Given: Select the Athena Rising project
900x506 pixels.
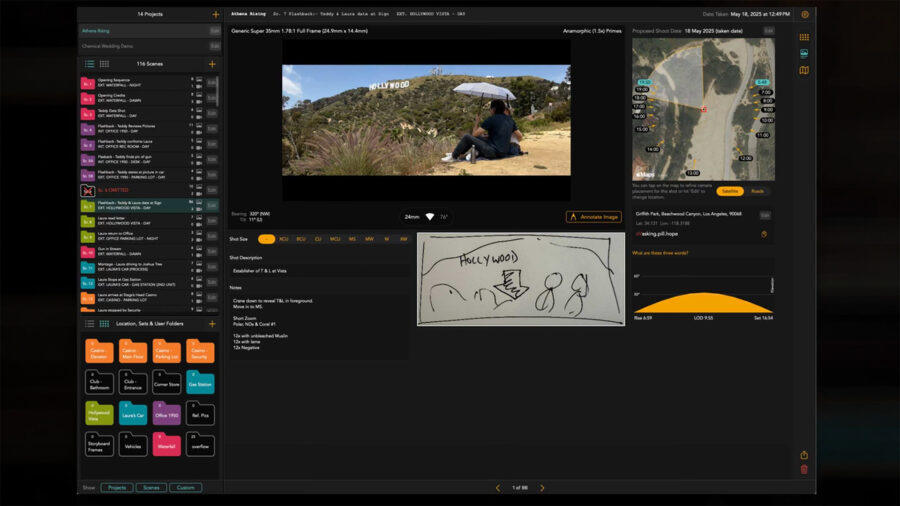Looking at the screenshot, I should (x=143, y=31).
